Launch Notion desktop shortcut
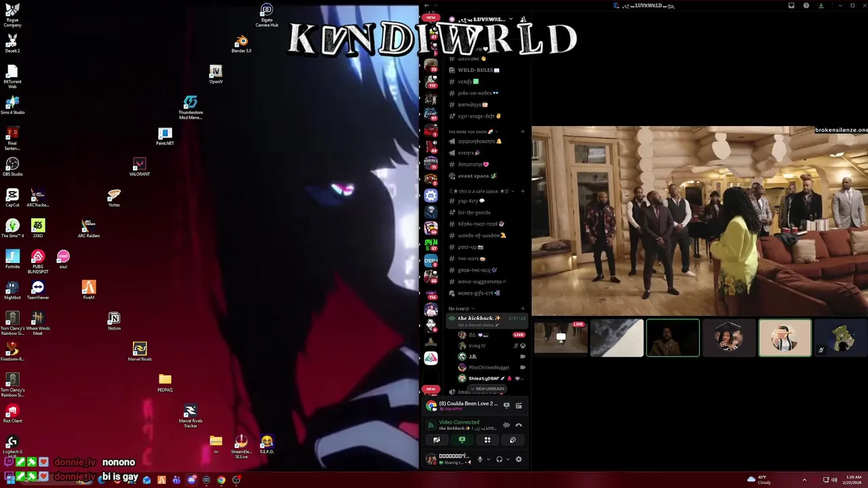 point(114,321)
